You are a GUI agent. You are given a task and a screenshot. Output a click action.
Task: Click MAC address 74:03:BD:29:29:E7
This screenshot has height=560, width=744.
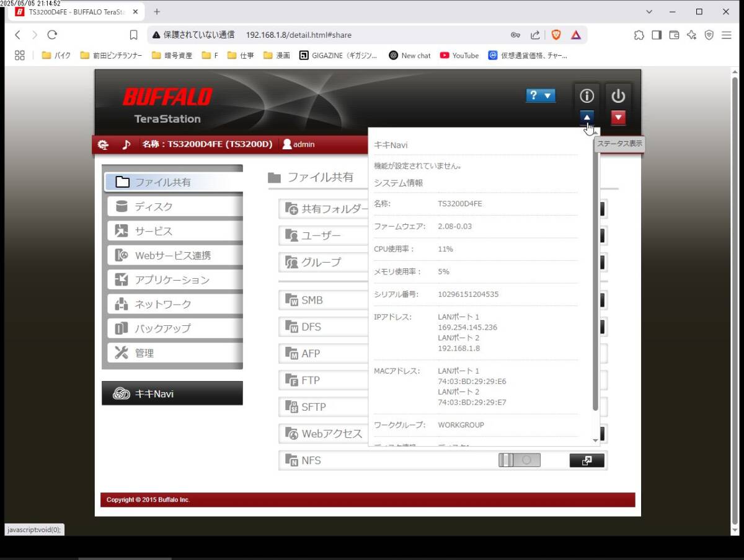tap(472, 403)
